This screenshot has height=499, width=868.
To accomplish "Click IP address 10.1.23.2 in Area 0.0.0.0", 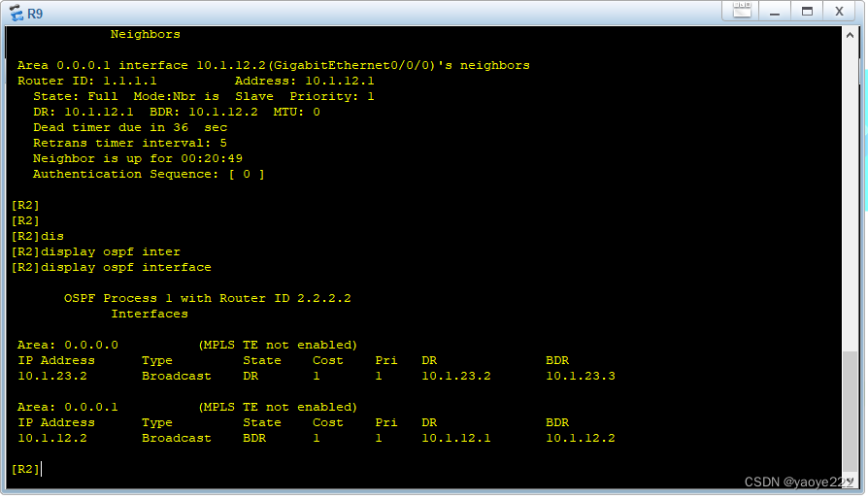I will tap(52, 376).
